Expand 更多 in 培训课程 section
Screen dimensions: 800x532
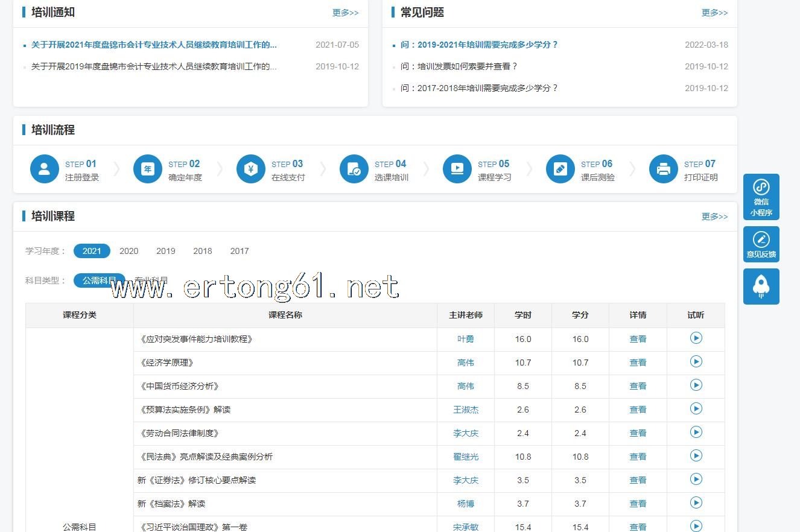coord(714,217)
